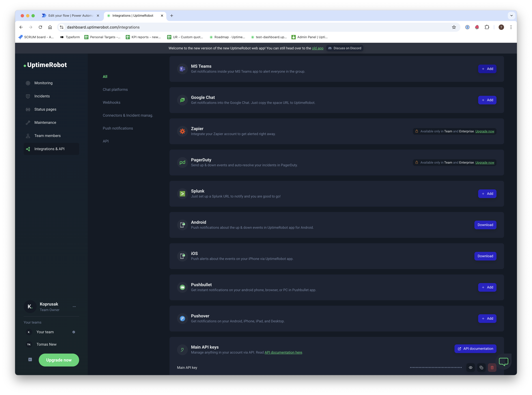This screenshot has width=532, height=395.
Task: Open the Typeform bookmark
Action: click(70, 37)
